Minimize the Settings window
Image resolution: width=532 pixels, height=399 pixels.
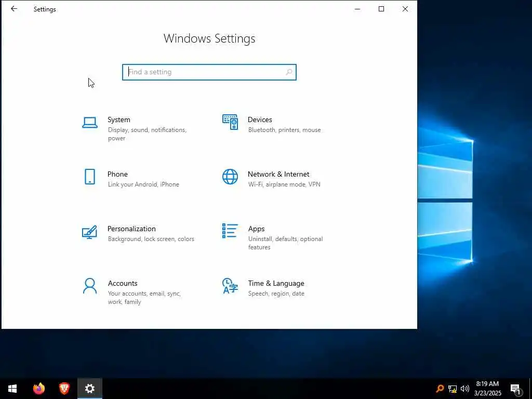[357, 9]
